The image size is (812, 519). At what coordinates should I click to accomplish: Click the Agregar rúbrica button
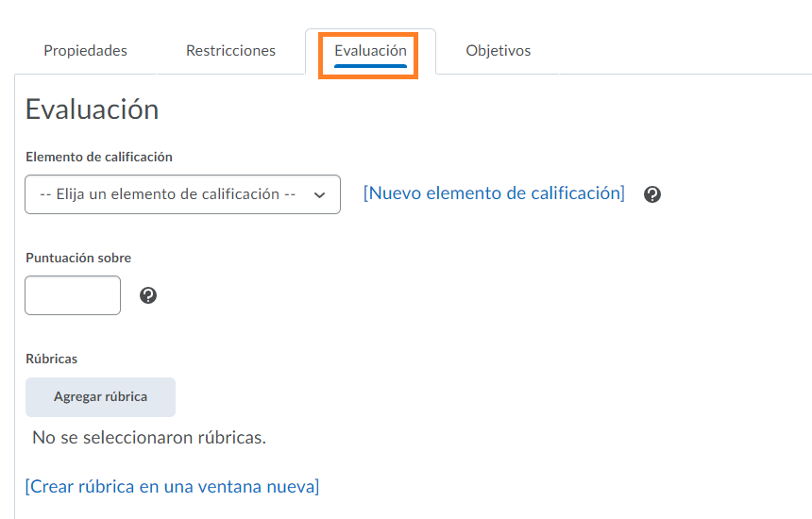100,397
